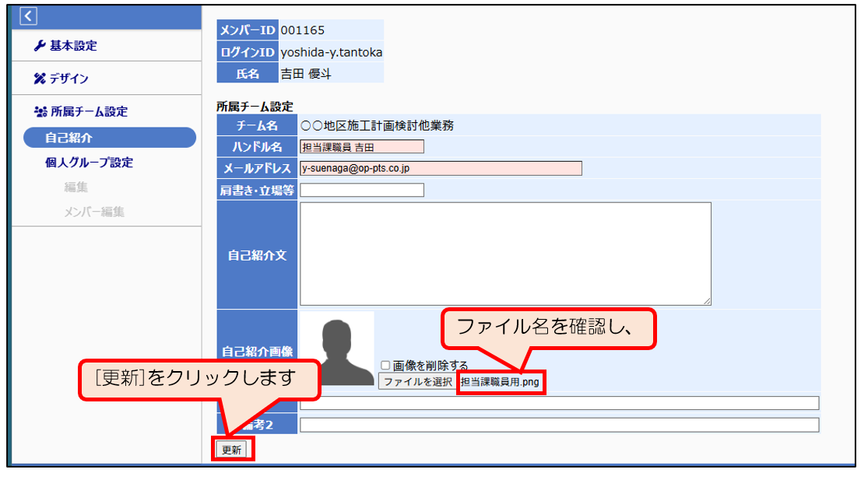Viewport: 868px width, 480px height.
Task: Click the file name 担当課職員用.png
Action: pos(500,382)
